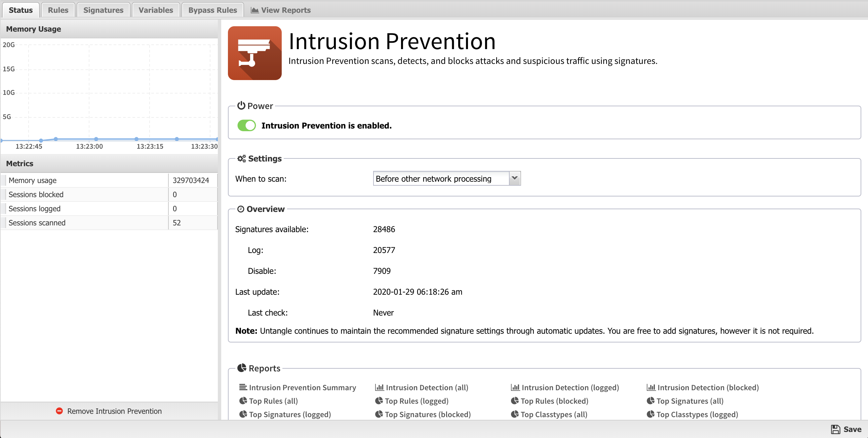Image resolution: width=868 pixels, height=438 pixels.
Task: Click the Intrusion Prevention Summary list icon
Action: pyautogui.click(x=243, y=387)
